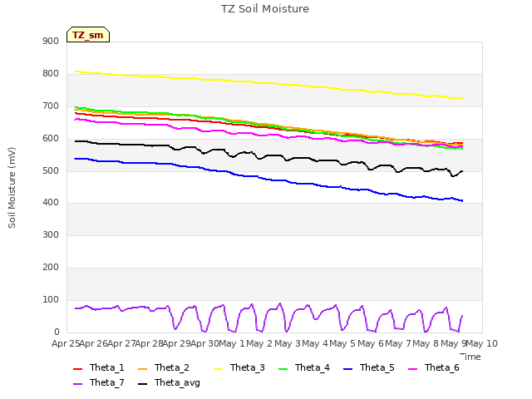
Task: Click the May 2 date tick label
Action: [x=259, y=343]
